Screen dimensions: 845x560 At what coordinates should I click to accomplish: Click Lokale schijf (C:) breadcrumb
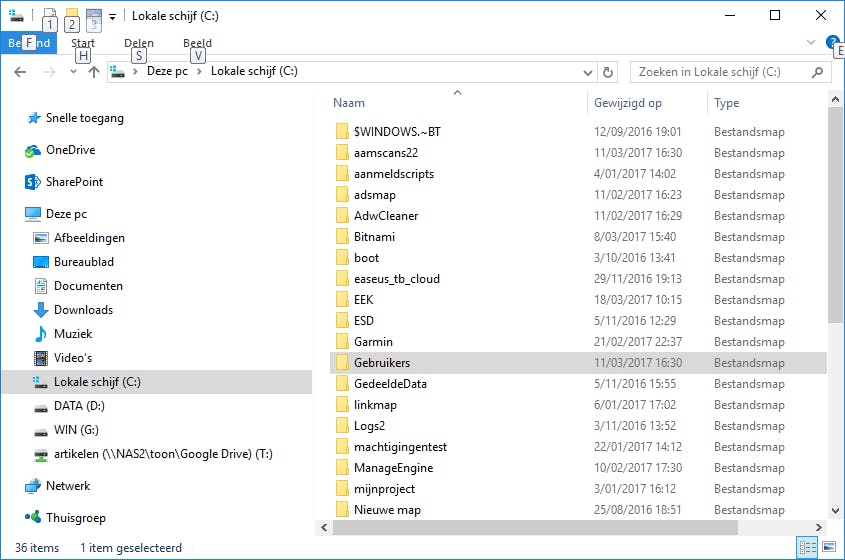(254, 71)
